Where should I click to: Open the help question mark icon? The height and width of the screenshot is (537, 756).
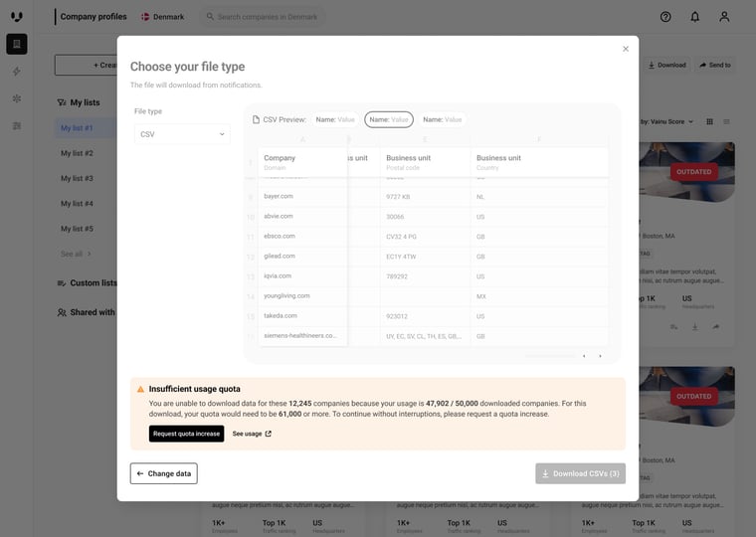665,17
